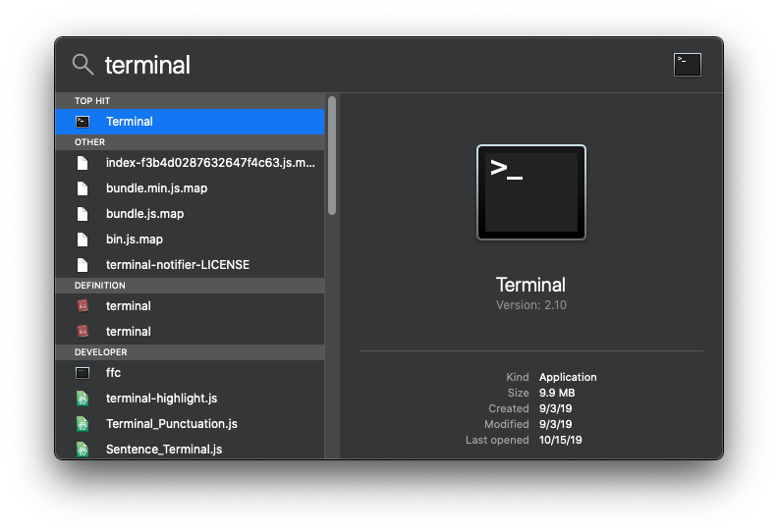The height and width of the screenshot is (532, 778).
Task: Click the JS file icon beside terminal-highlight.js
Action: coord(83,399)
